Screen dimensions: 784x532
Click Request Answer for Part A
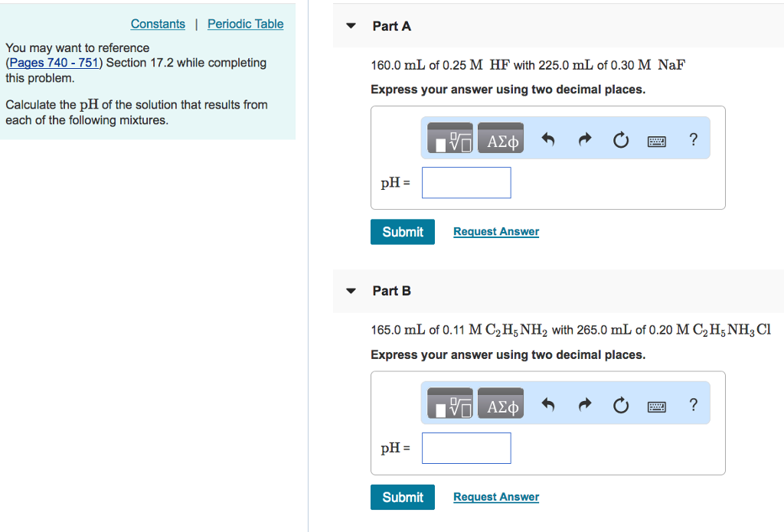pyautogui.click(x=495, y=231)
